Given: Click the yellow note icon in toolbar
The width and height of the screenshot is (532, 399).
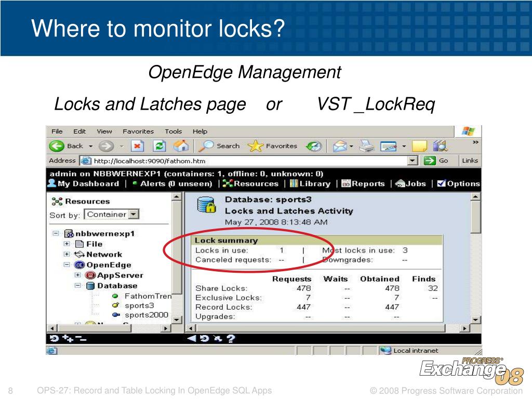Looking at the screenshot, I should (419, 146).
